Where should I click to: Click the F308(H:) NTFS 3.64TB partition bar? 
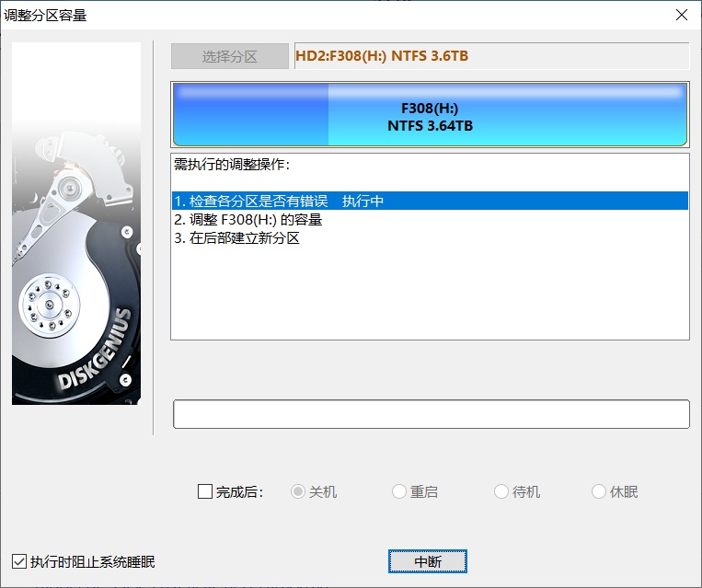[430, 115]
